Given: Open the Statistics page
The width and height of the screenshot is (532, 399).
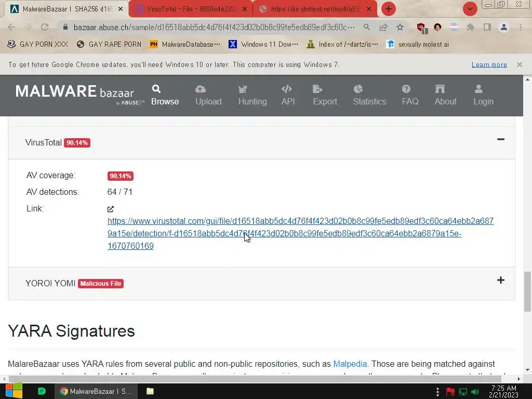Looking at the screenshot, I should tap(369, 96).
